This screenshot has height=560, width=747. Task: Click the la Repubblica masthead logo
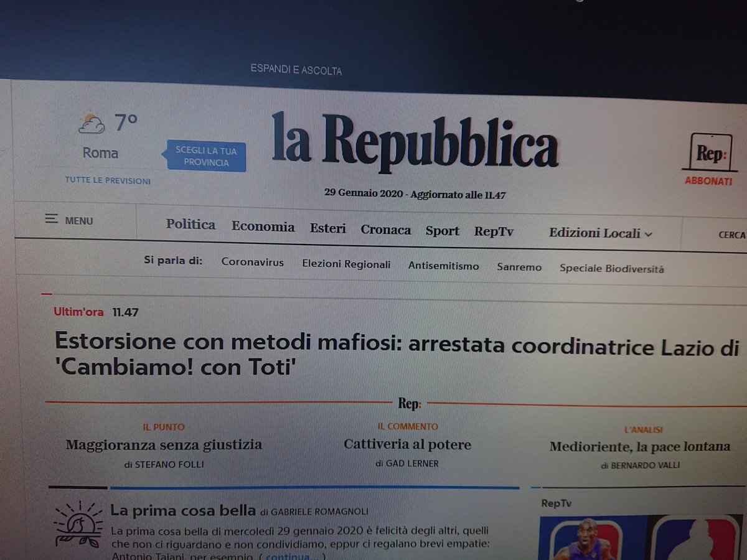[x=415, y=143]
